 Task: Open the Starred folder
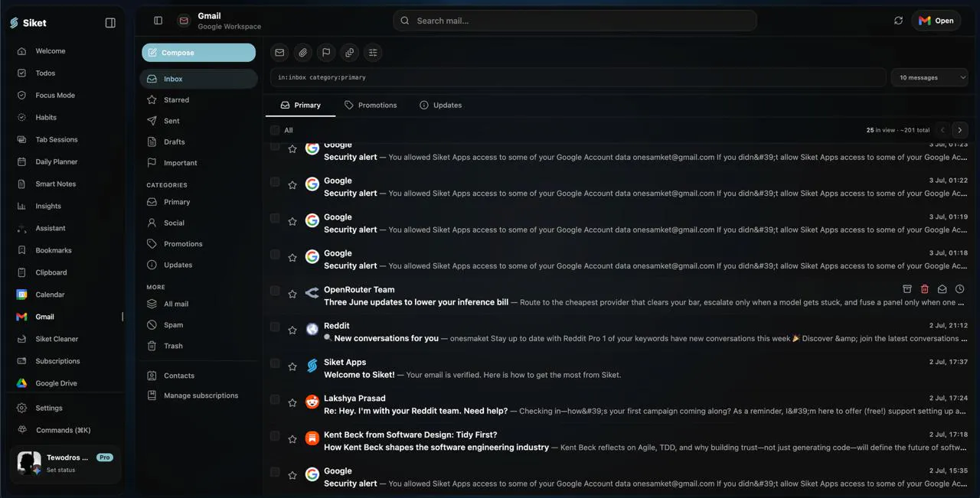tap(198, 100)
